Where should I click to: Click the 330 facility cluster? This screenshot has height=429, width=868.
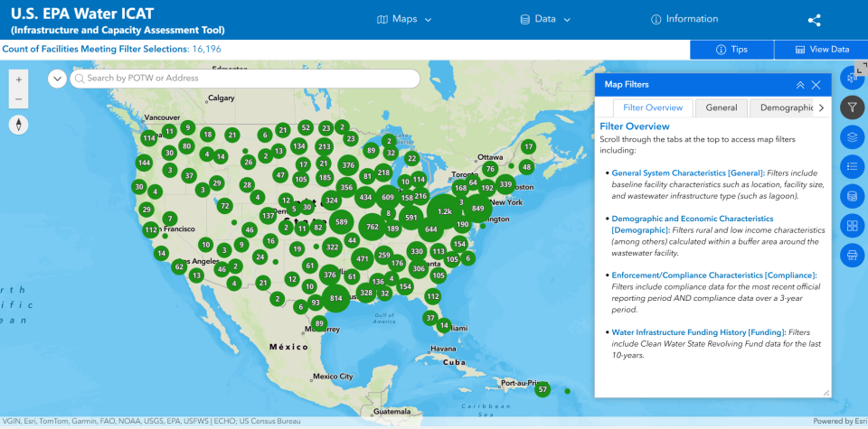point(417,252)
